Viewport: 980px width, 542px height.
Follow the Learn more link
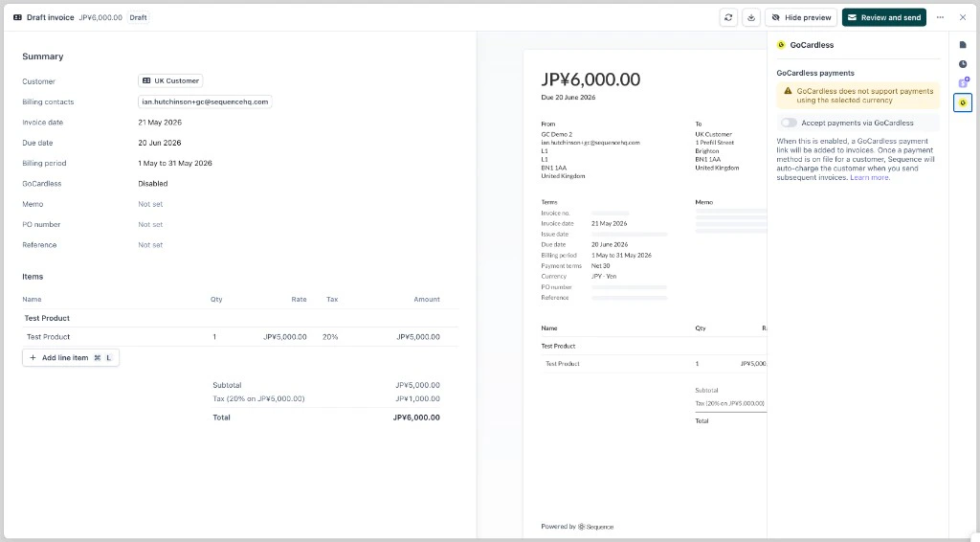pyautogui.click(x=869, y=177)
